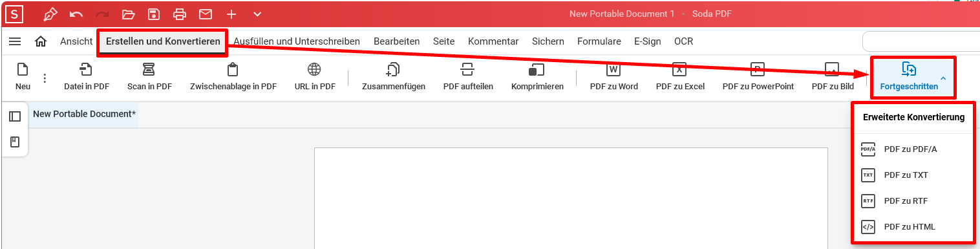980x249 pixels.
Task: Click the Komprimieren icon
Action: point(537,70)
